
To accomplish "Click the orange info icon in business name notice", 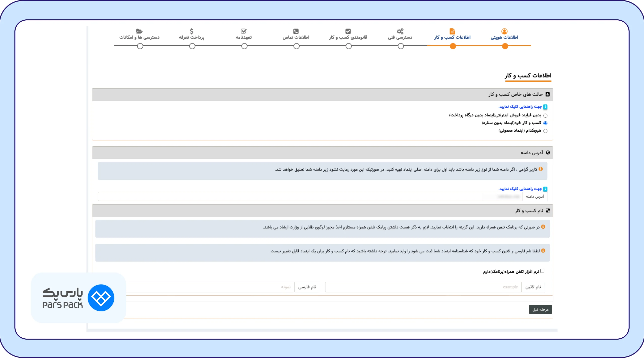I will (x=543, y=251).
